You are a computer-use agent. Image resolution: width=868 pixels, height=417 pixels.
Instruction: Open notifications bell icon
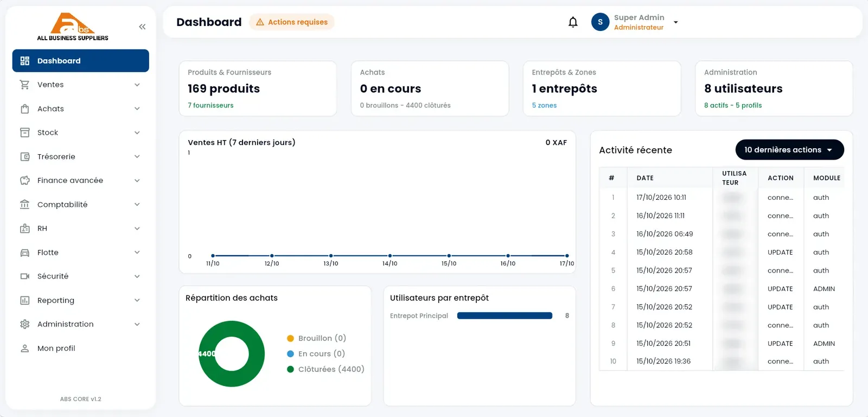[573, 22]
